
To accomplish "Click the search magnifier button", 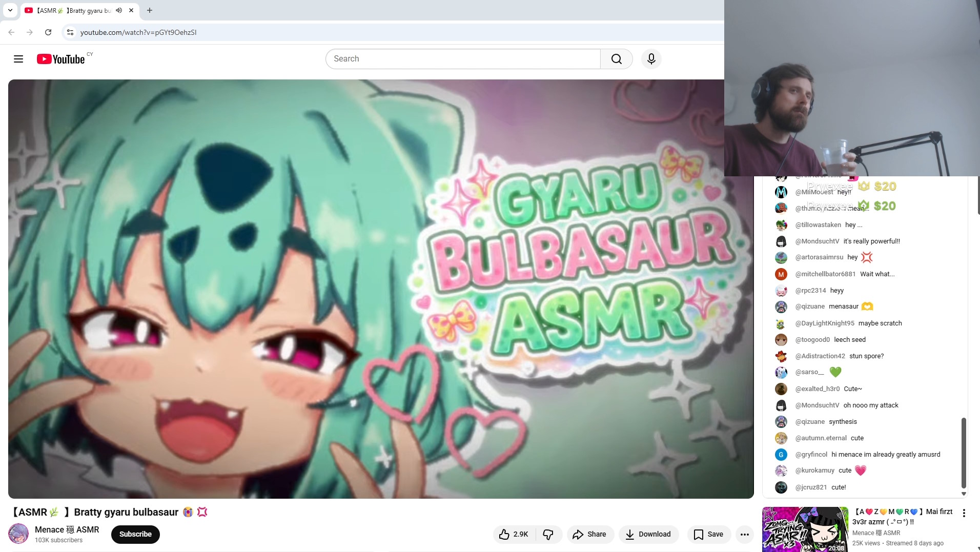I will (x=617, y=59).
